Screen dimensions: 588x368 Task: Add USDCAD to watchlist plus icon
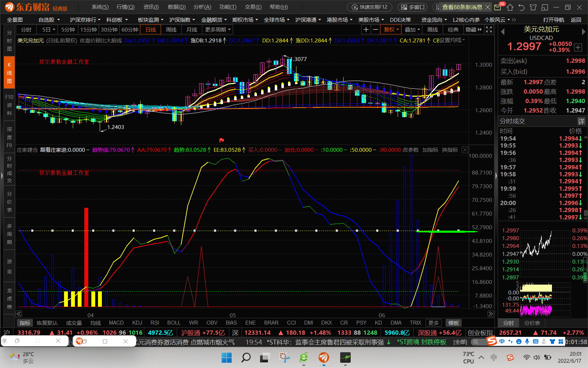[578, 47]
